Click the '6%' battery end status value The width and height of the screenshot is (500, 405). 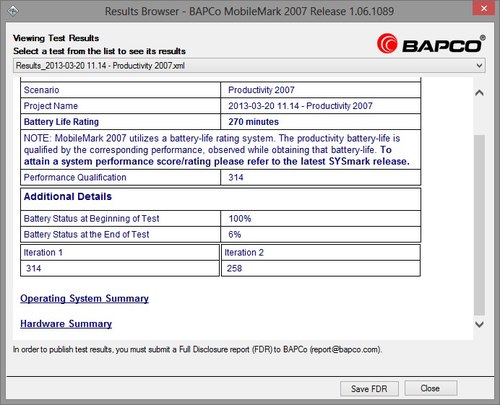(x=235, y=235)
